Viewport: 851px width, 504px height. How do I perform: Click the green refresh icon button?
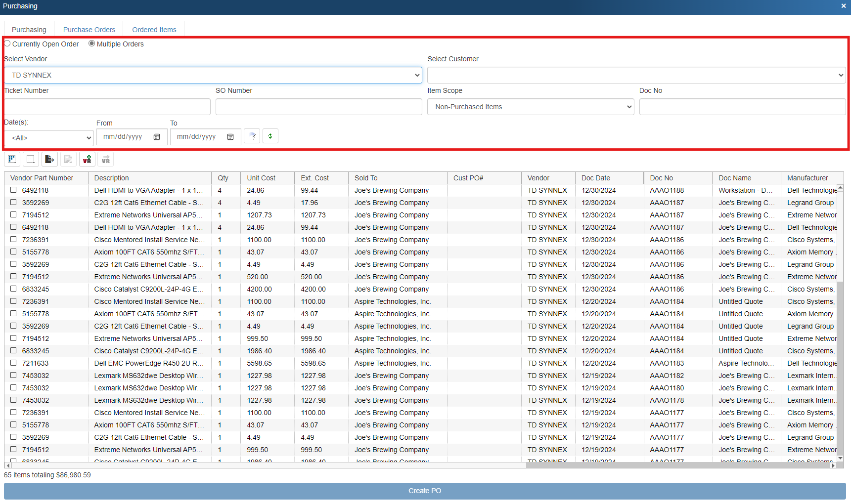coord(270,136)
